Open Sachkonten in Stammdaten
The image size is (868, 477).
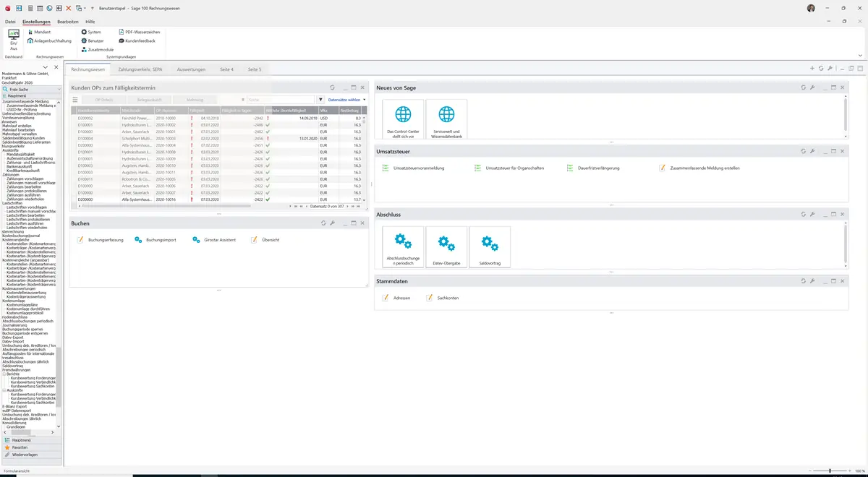tap(442, 298)
